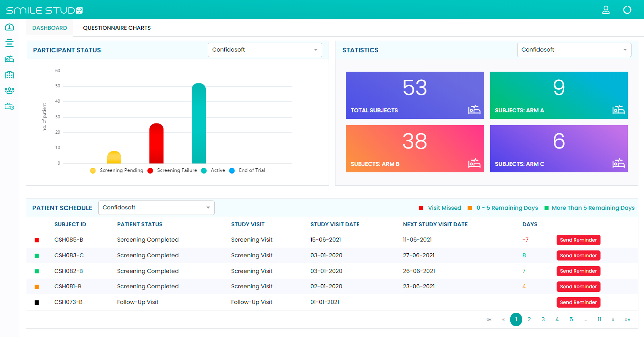Expand Statistics Confidosoft dropdown
The width and height of the screenshot is (644, 337).
(574, 50)
